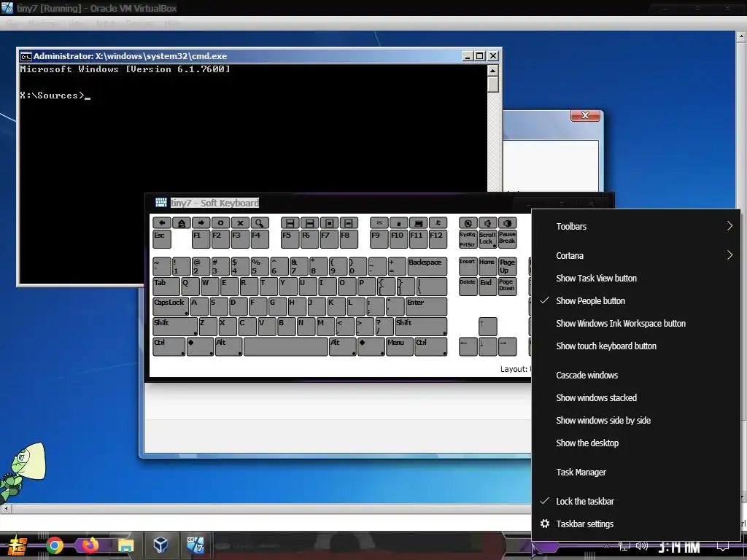Click the media key above F8

coord(349,222)
